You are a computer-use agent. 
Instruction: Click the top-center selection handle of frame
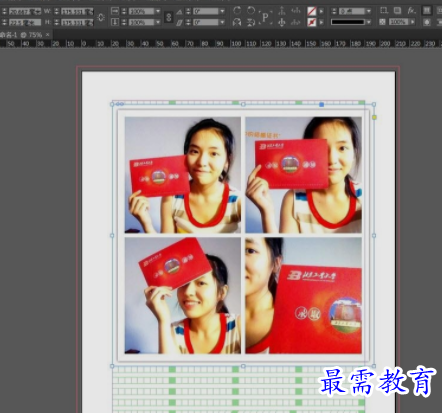[243, 104]
